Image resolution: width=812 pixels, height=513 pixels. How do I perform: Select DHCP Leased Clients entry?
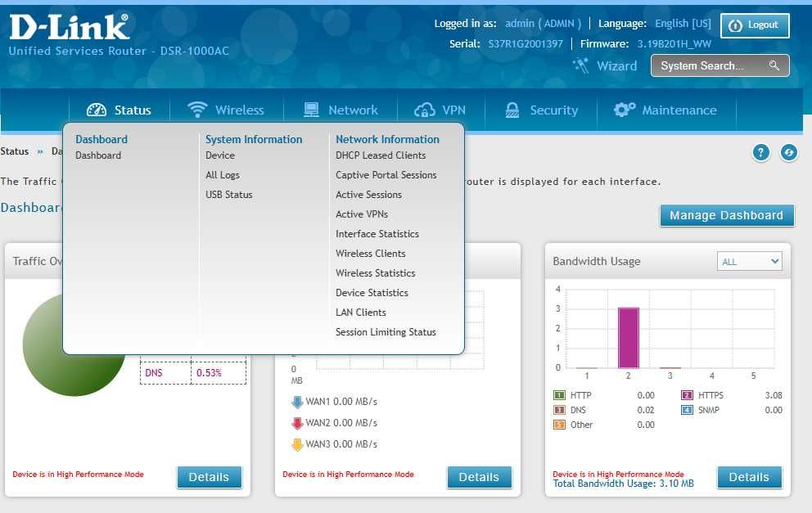point(381,155)
